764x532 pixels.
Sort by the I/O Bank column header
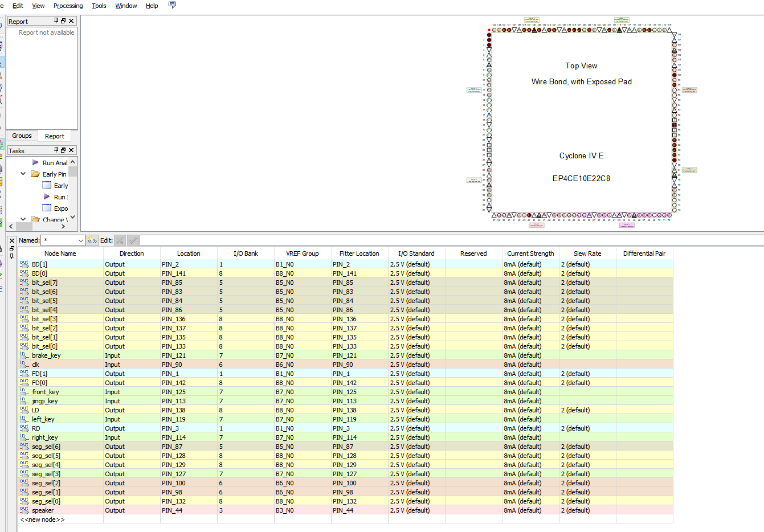tap(246, 253)
